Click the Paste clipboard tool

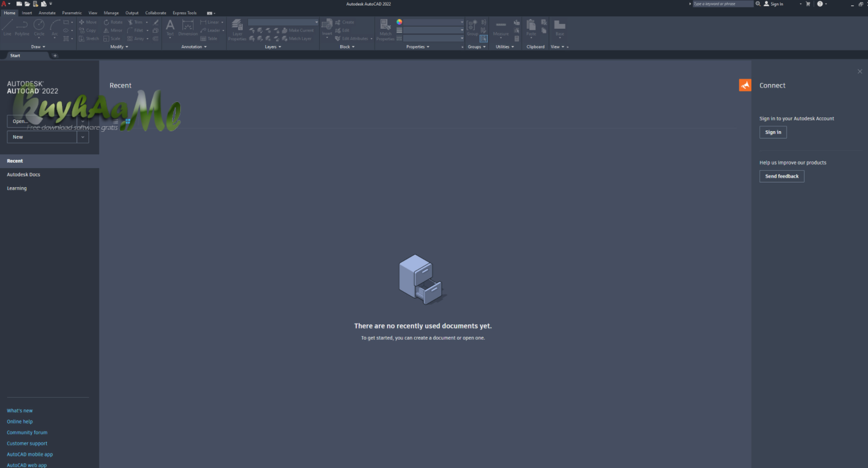point(531,28)
